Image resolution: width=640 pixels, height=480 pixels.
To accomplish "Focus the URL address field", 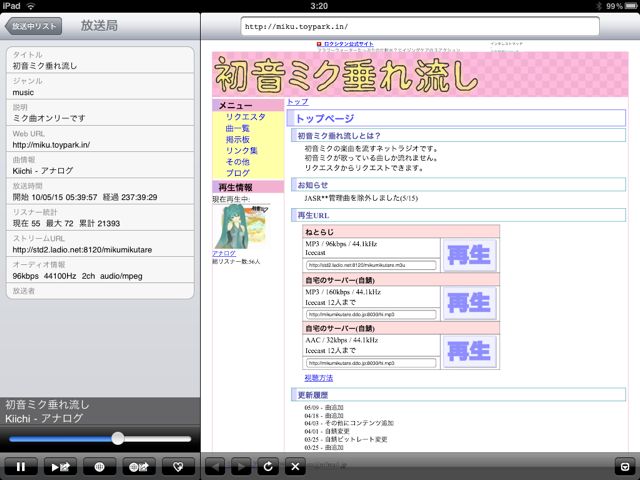I will coord(420,27).
